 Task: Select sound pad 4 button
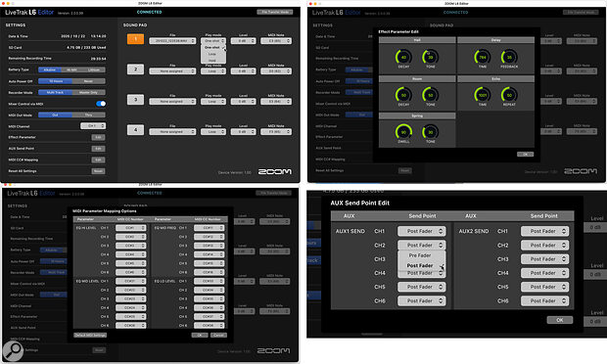pos(135,130)
